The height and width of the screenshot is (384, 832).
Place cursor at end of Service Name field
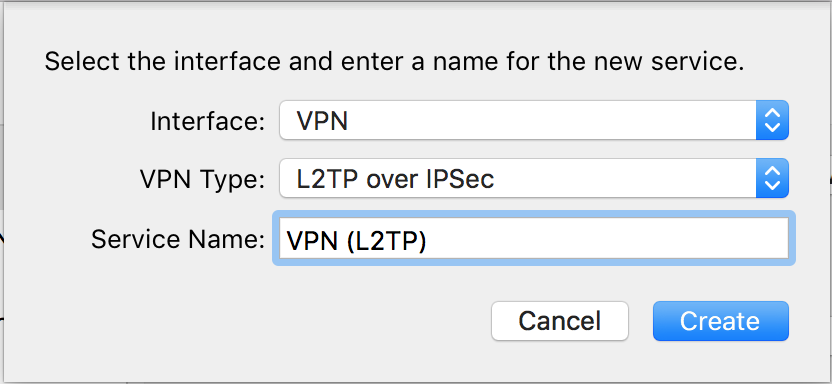pyautogui.click(x=429, y=240)
